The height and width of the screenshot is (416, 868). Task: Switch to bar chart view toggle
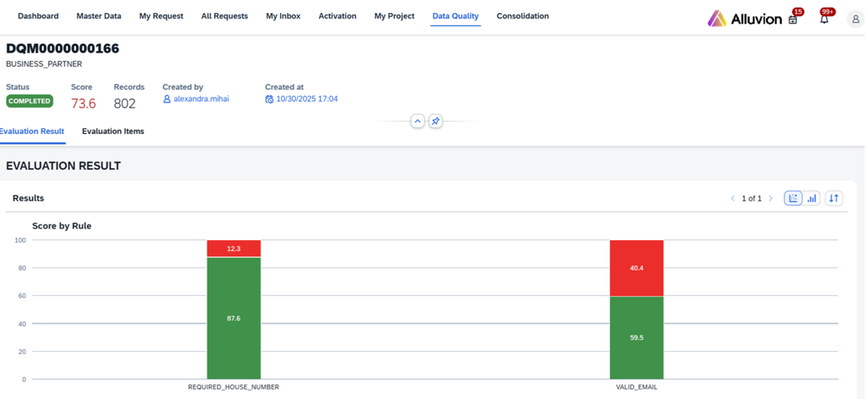[811, 198]
